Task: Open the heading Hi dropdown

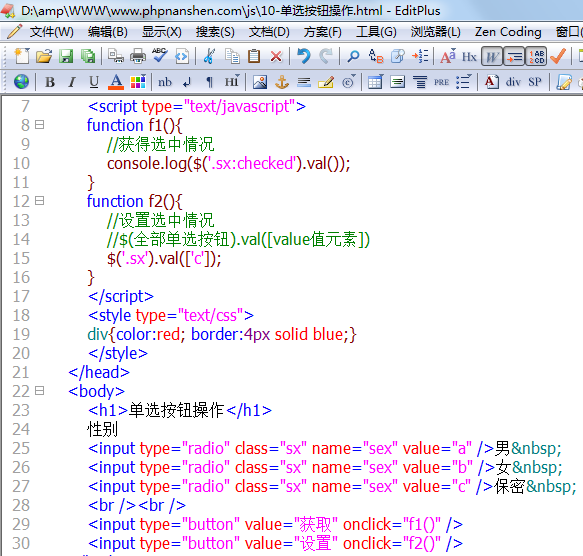Action: [232, 81]
